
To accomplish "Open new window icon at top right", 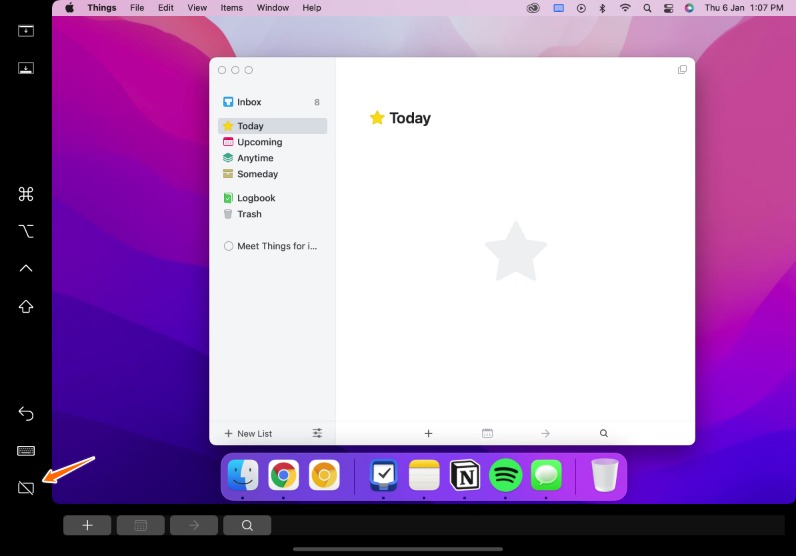I will coord(682,70).
